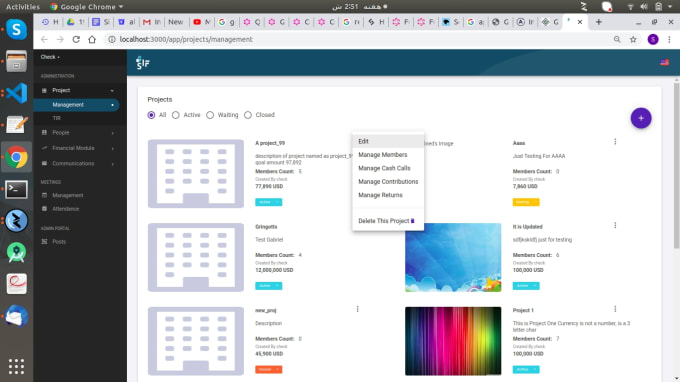The height and width of the screenshot is (382, 680).
Task: Open the kebab menu for It is Updated project
Action: (615, 225)
